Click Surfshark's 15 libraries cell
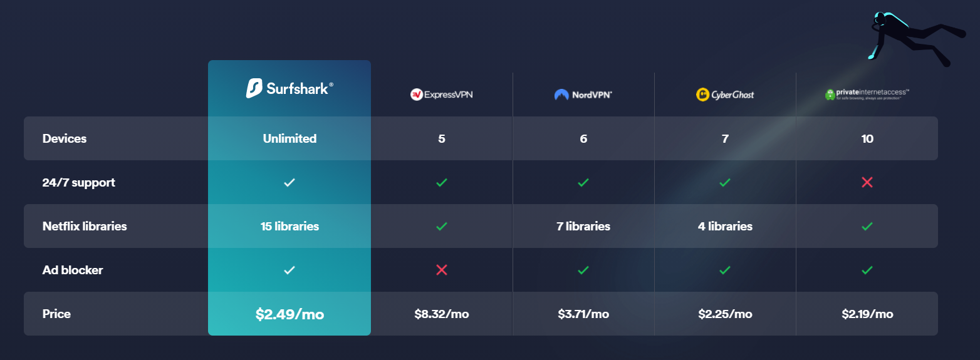 289,226
